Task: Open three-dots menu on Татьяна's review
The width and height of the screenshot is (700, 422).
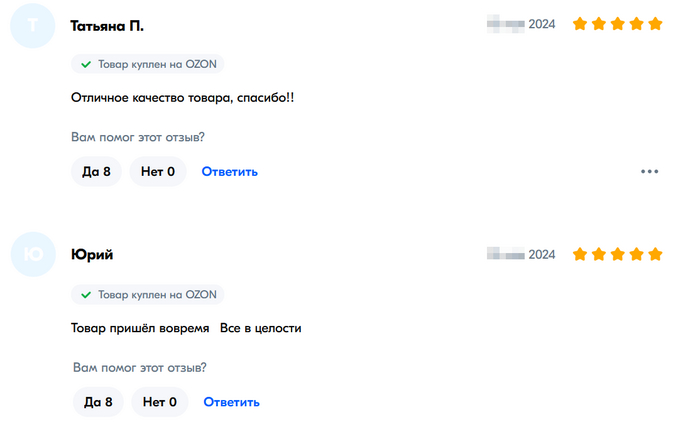Action: coord(650,171)
